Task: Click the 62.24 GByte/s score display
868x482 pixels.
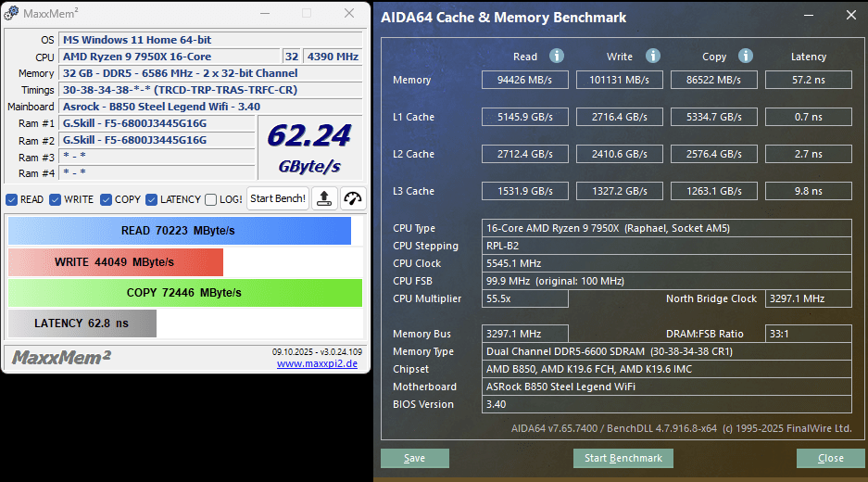Action: 310,148
